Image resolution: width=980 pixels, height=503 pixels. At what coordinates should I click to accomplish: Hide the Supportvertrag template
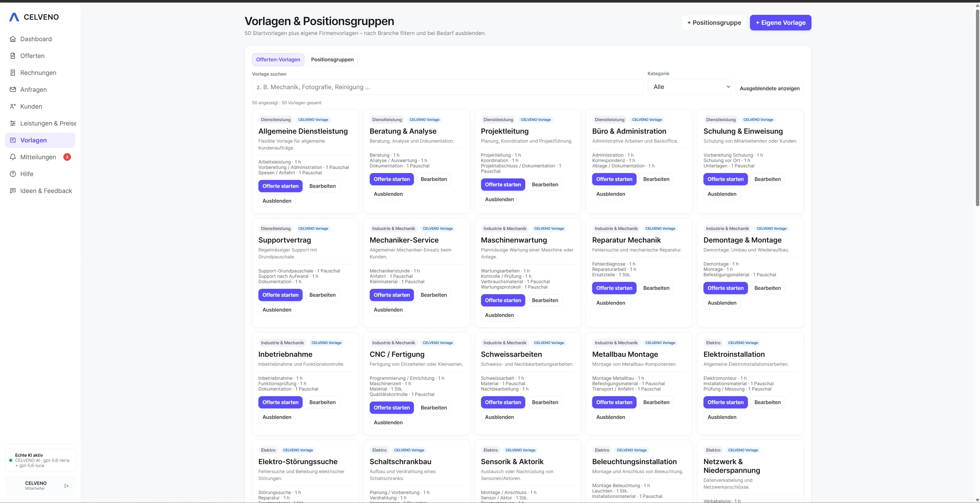pyautogui.click(x=277, y=310)
